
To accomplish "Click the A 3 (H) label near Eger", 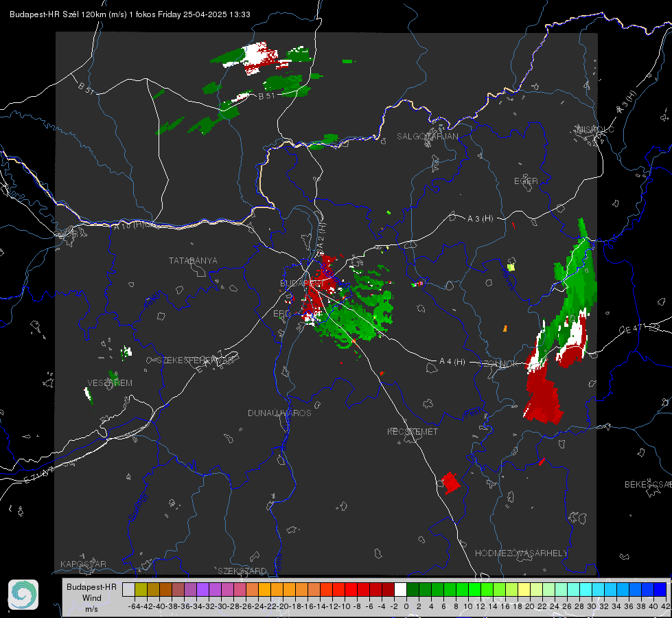I will (x=480, y=219).
